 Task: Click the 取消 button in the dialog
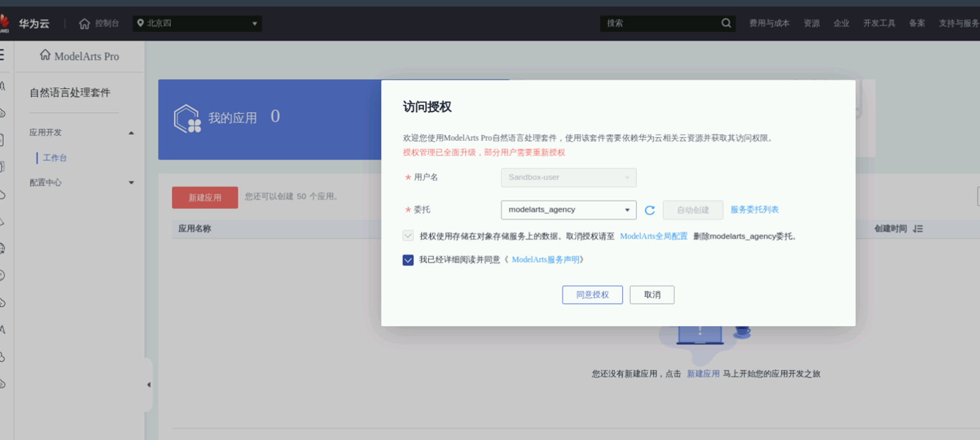[x=652, y=295]
